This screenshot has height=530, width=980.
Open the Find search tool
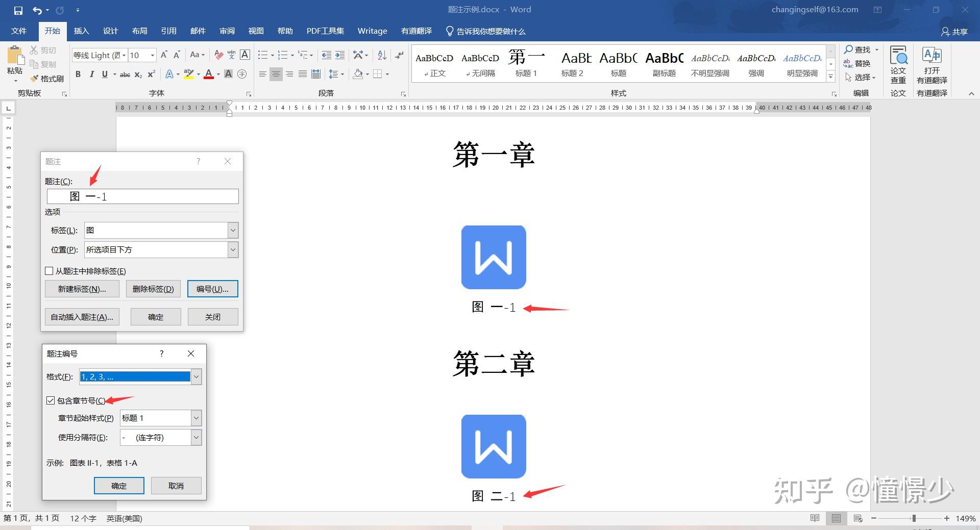pyautogui.click(x=857, y=49)
